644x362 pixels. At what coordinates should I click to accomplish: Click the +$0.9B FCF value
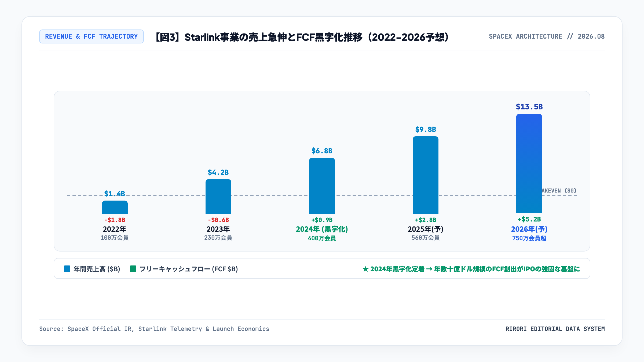pos(322,220)
